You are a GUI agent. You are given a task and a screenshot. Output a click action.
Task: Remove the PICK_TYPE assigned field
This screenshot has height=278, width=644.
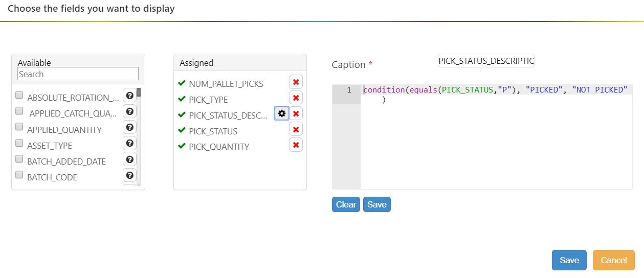[x=296, y=98]
